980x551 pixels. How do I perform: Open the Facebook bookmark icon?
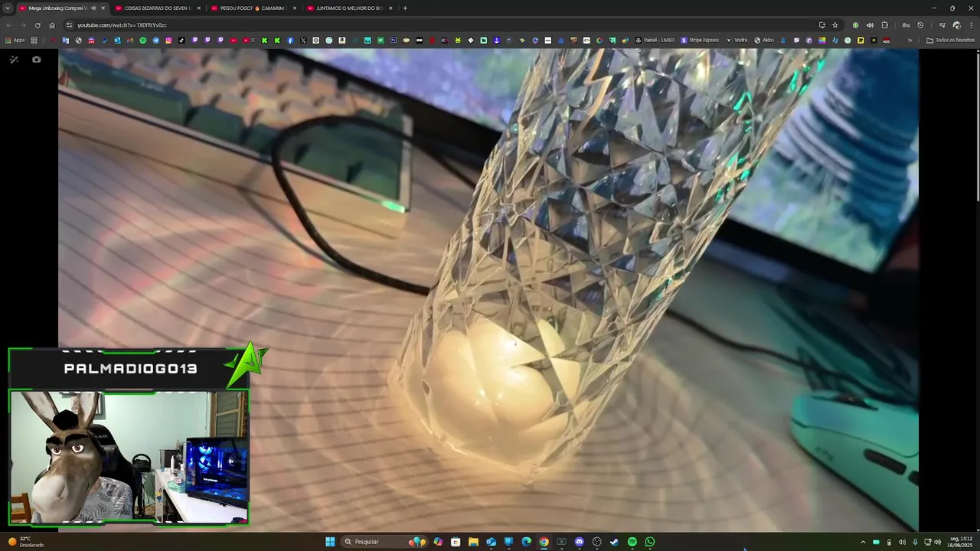tap(290, 40)
